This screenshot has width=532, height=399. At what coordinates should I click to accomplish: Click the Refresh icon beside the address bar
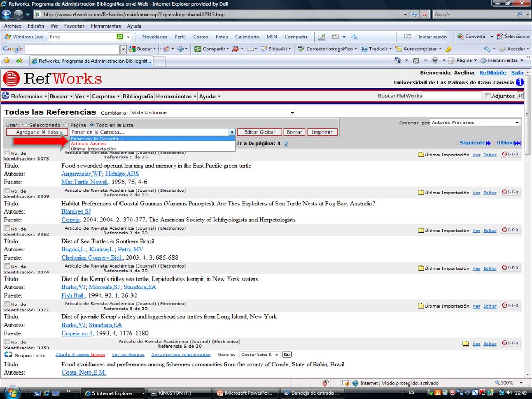point(414,14)
